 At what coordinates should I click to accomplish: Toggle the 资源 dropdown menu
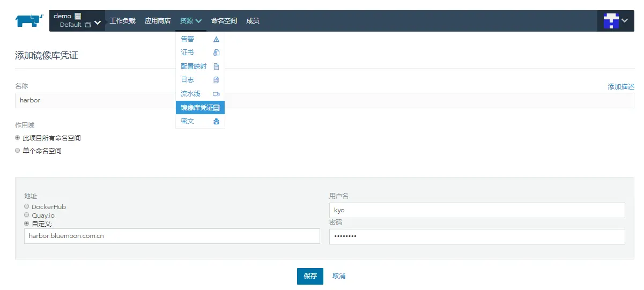(x=191, y=21)
